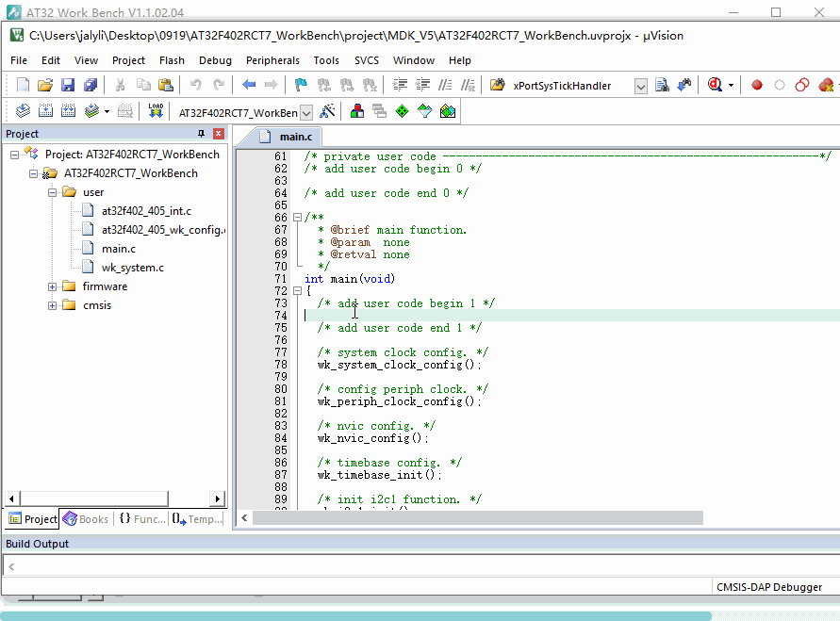Switch to the Functions tab
The width and height of the screenshot is (840, 621).
pyautogui.click(x=142, y=518)
